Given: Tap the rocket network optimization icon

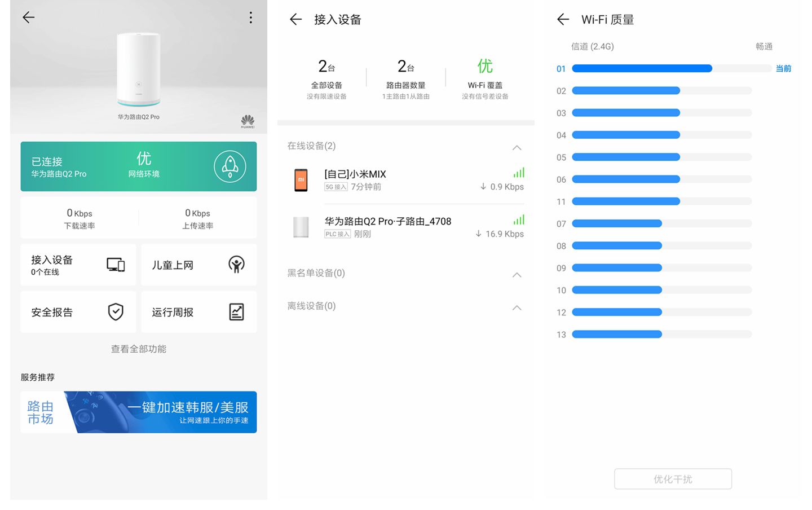Looking at the screenshot, I should (230, 166).
